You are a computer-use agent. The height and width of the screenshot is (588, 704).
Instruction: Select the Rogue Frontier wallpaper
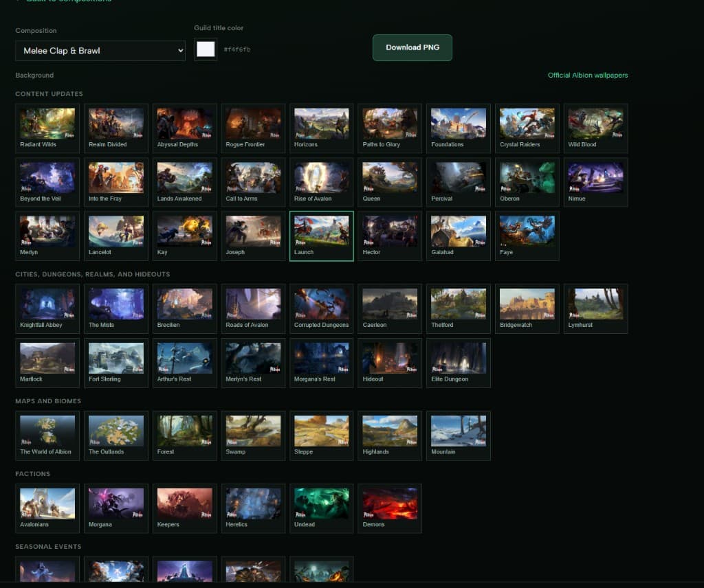pos(253,128)
